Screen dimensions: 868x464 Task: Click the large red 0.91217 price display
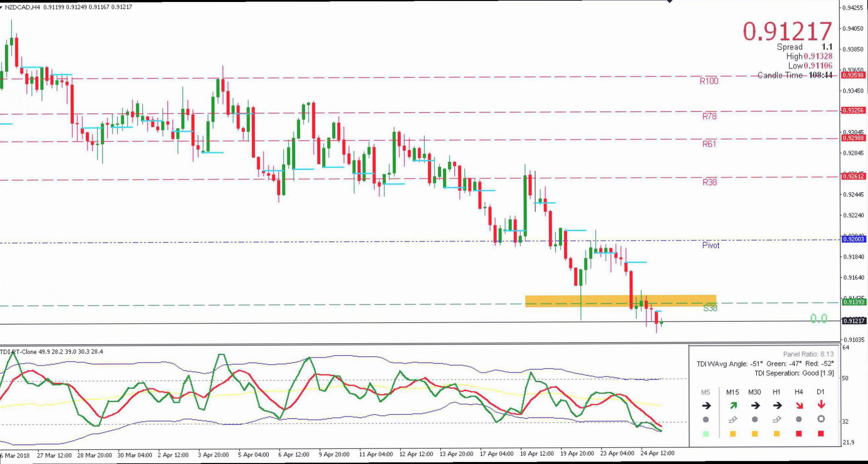pyautogui.click(x=788, y=31)
